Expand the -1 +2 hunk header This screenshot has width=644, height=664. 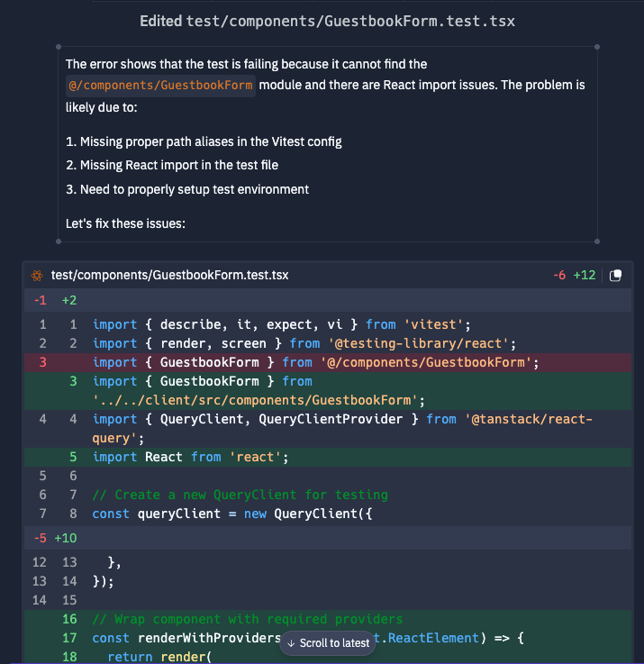point(328,300)
